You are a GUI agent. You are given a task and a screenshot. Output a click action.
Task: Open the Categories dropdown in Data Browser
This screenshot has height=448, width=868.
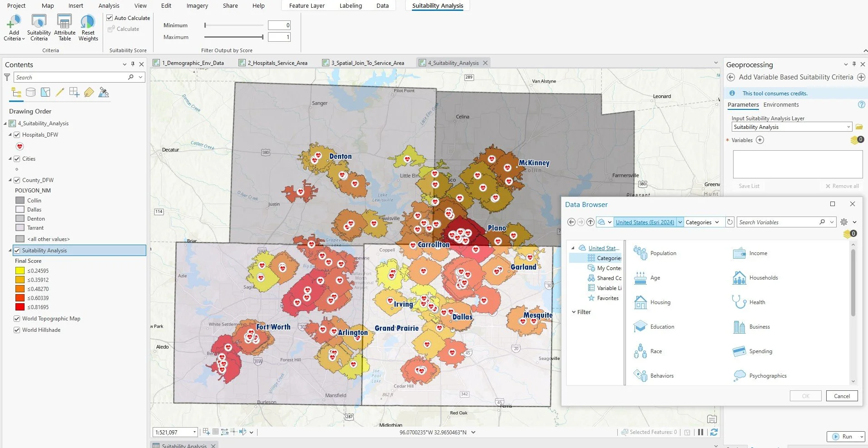(702, 222)
